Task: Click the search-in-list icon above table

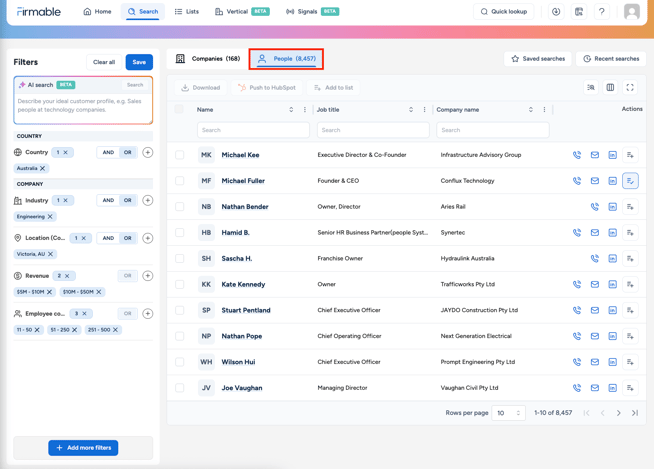Action: pos(591,87)
